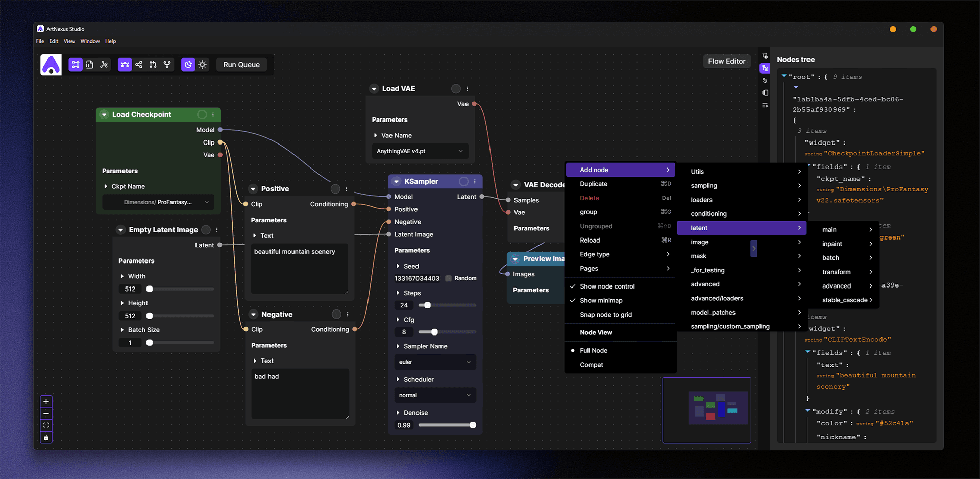The height and width of the screenshot is (479, 980).
Task: Open the File menu
Action: [x=40, y=41]
